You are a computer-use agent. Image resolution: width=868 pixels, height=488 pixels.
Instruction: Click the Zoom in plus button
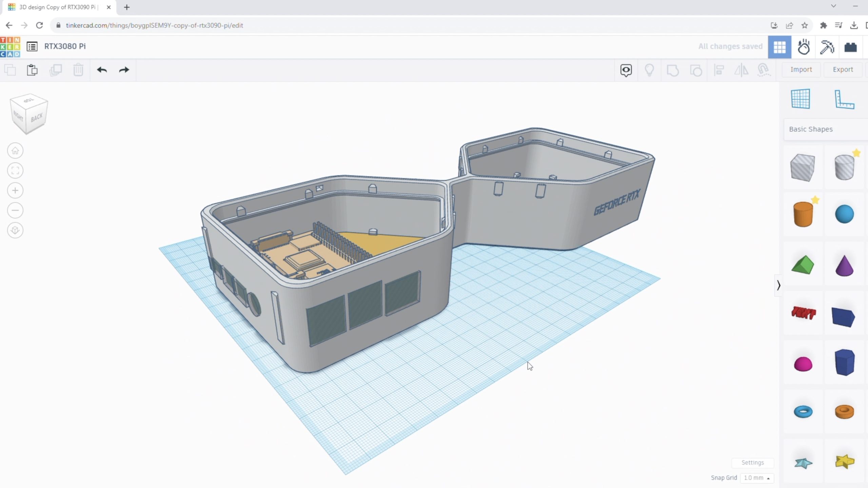(15, 190)
